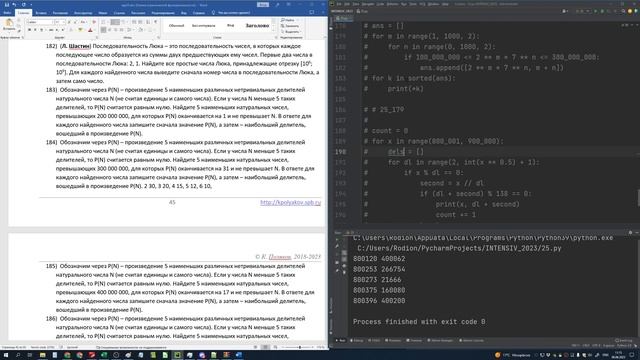
Task: Apply the Заголовок style
Action: pos(257,25)
